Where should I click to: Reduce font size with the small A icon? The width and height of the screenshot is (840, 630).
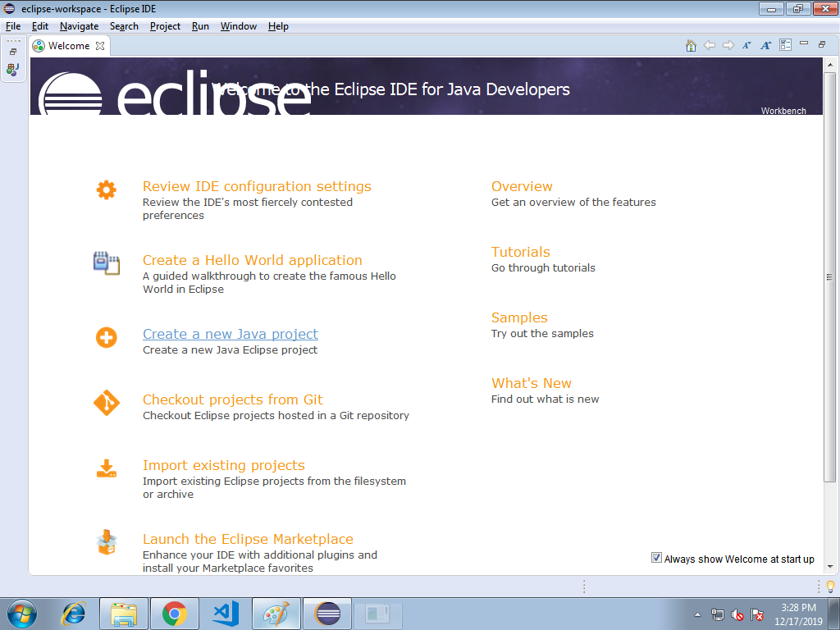(x=746, y=46)
